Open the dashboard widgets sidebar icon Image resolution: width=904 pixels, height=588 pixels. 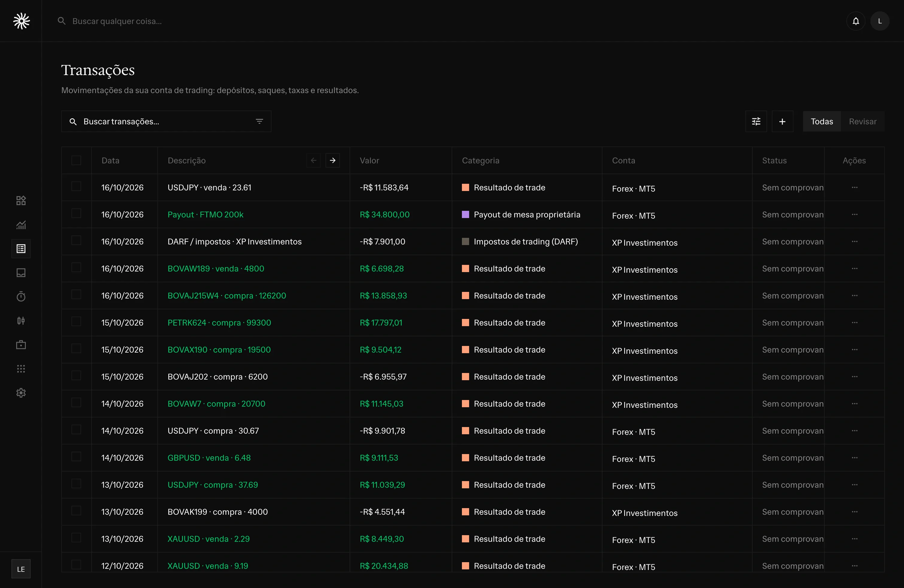21,201
